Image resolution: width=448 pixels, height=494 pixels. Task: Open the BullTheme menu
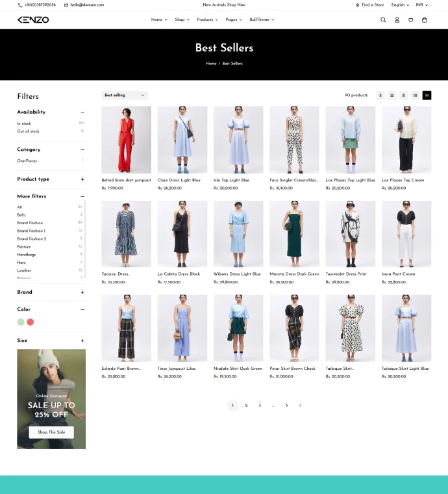(x=262, y=19)
